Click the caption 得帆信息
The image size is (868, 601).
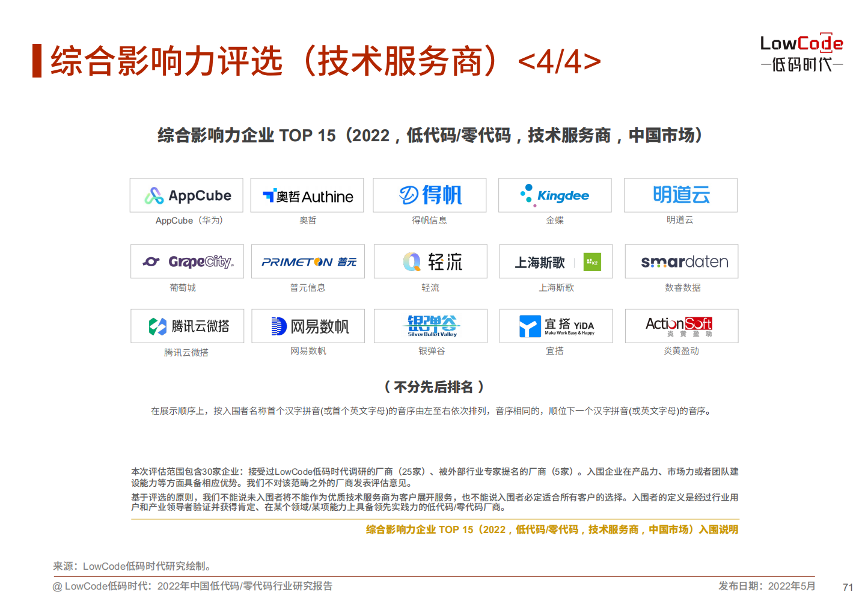[429, 221]
